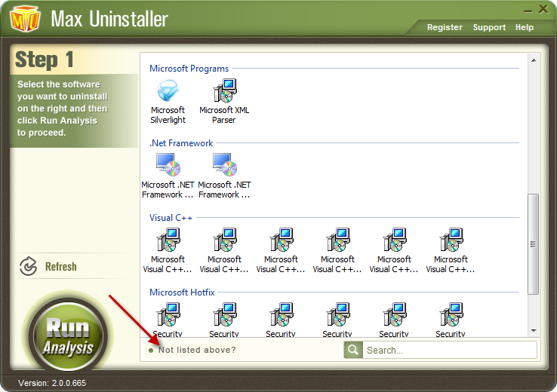The height and width of the screenshot is (392, 557).
Task: Select the second Microsoft .NET Framework icon
Action: (x=224, y=165)
